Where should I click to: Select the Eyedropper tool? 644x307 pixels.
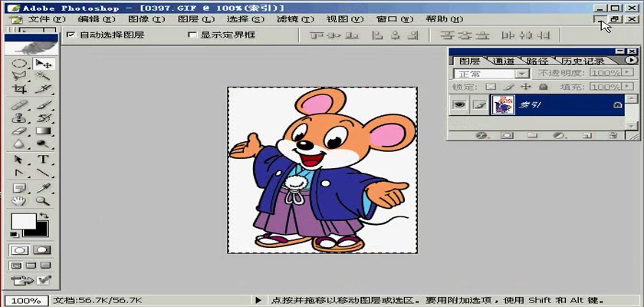[x=43, y=188]
